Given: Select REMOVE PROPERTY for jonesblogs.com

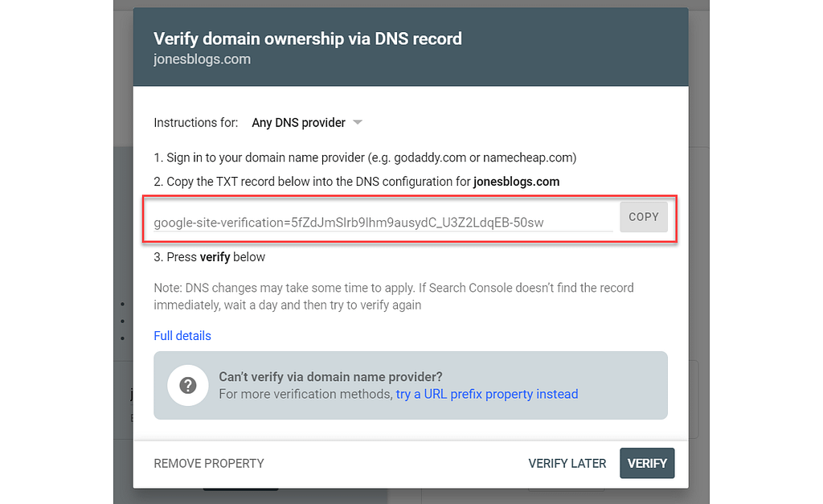Looking at the screenshot, I should [x=208, y=463].
